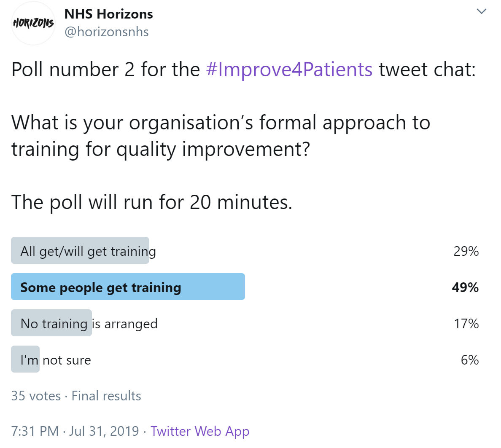This screenshot has width=501, height=448.
Task: Open the #Improve4Patients hashtag
Action: (x=289, y=70)
